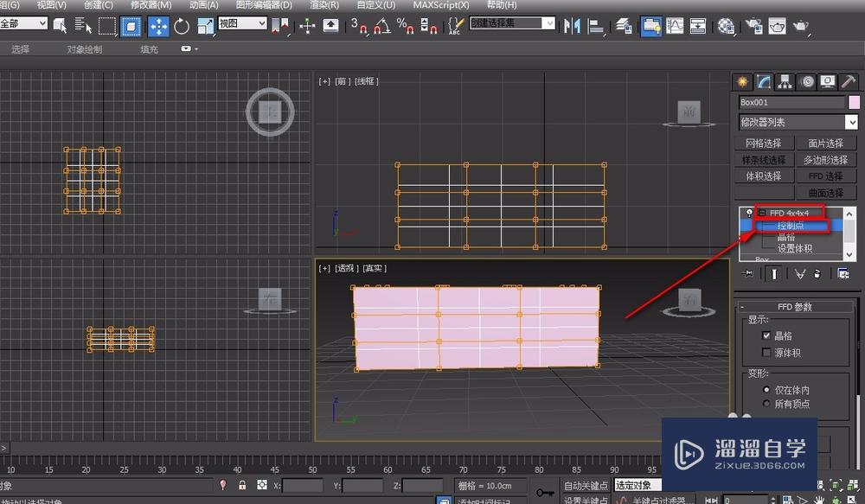865x504 pixels.
Task: Open the 视图 coordinate system dropdown
Action: 242,25
